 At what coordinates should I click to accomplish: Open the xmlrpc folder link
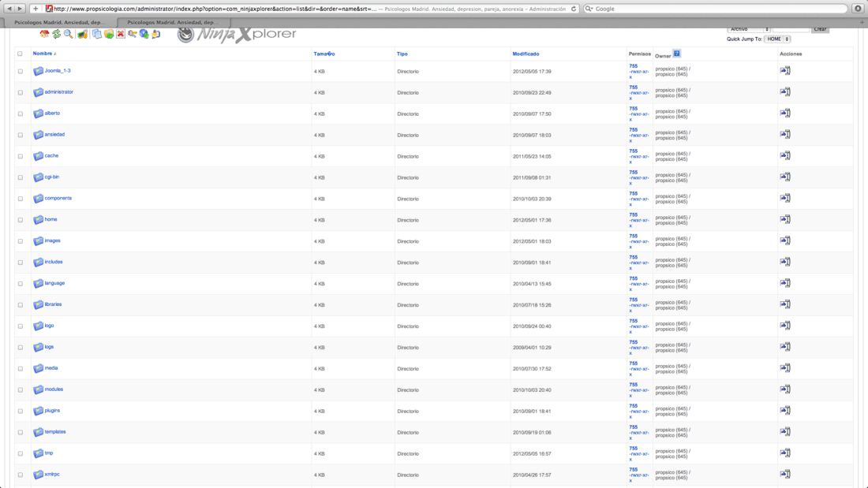coord(52,474)
